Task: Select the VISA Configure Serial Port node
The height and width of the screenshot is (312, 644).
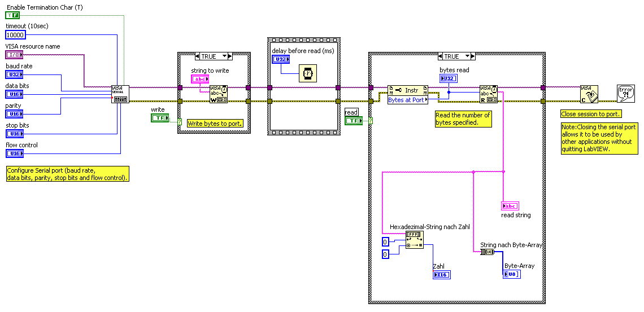Action: point(120,94)
